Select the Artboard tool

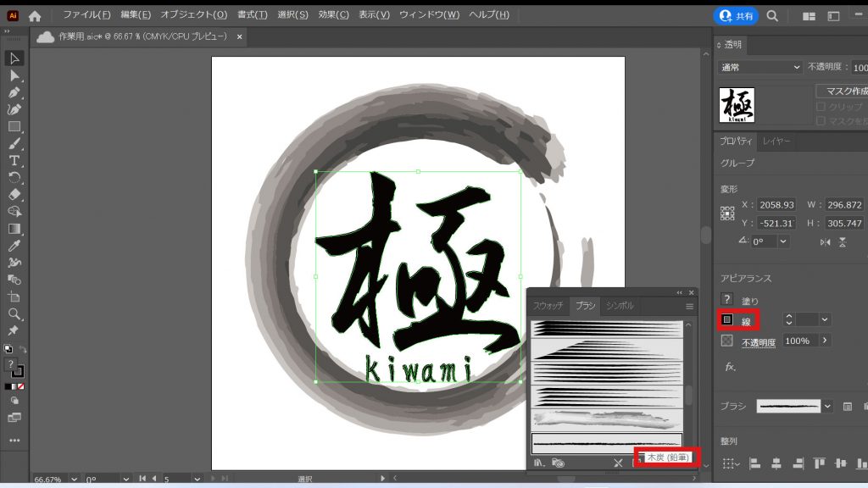click(x=14, y=297)
